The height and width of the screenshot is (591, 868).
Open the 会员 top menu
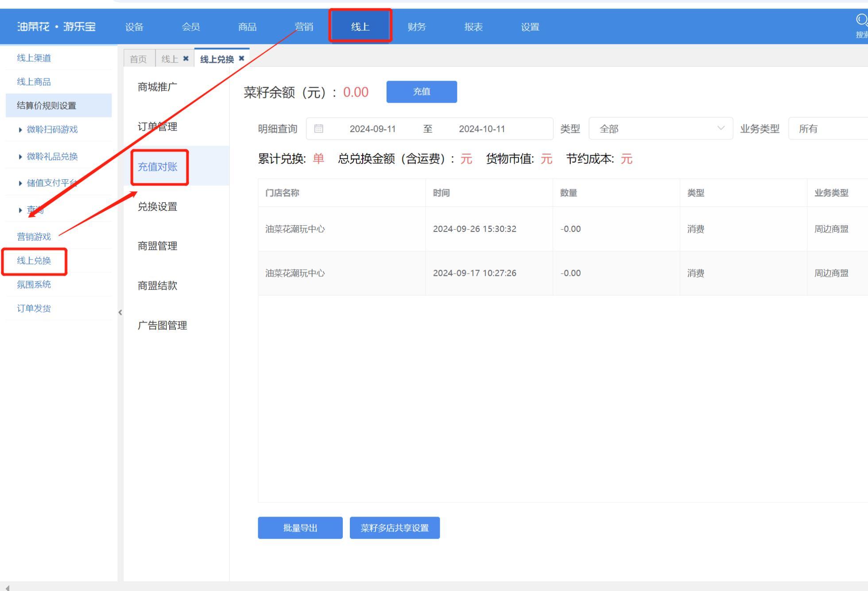191,27
